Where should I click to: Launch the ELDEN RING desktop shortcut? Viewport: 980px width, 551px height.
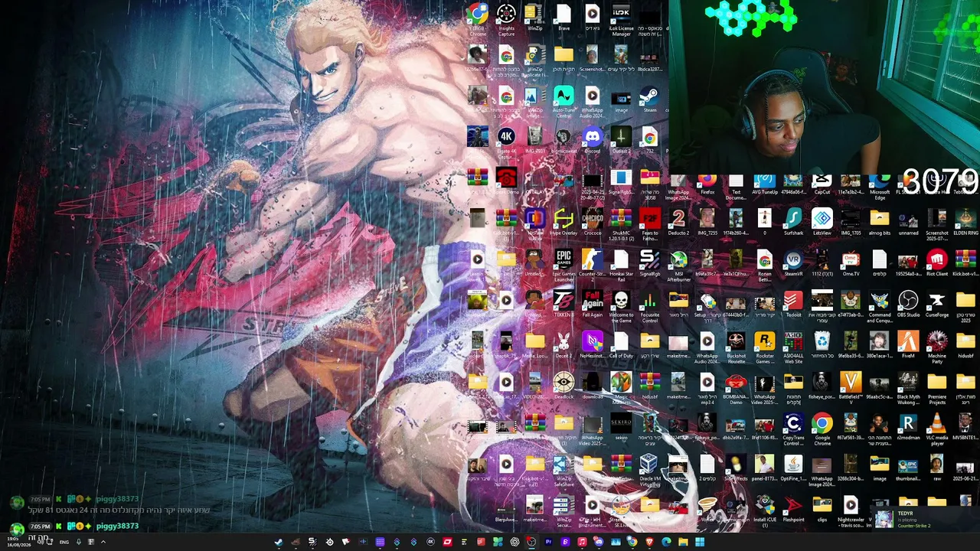965,223
